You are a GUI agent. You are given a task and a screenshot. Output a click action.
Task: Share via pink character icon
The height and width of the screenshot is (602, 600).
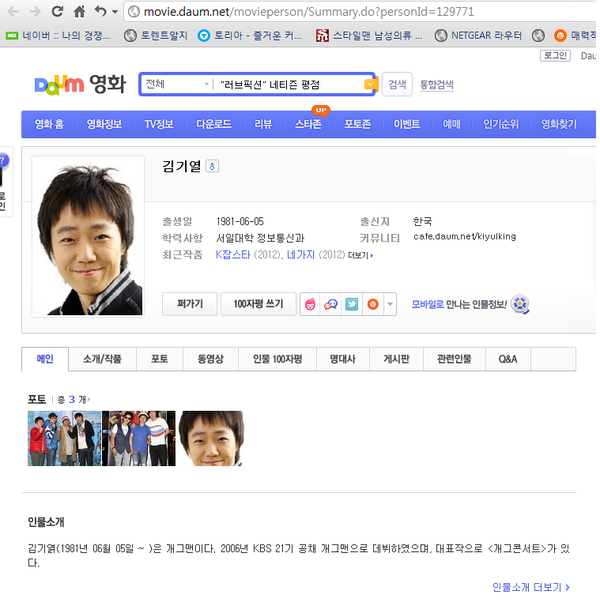pyautogui.click(x=310, y=304)
